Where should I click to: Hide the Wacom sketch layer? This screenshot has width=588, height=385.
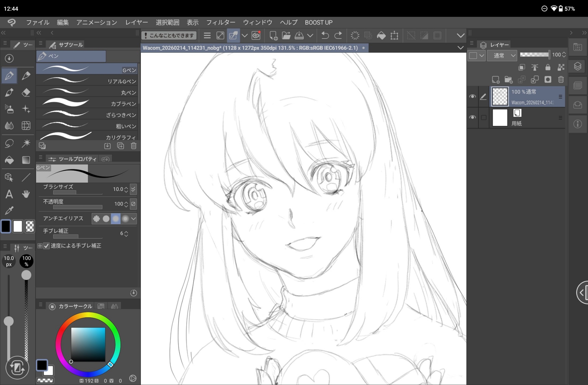pyautogui.click(x=472, y=96)
